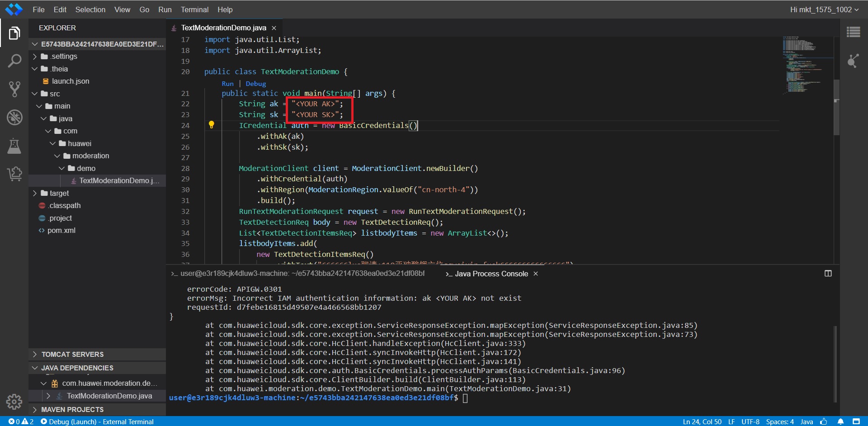Open the Test flask icon view
The image size is (868, 426).
14,146
